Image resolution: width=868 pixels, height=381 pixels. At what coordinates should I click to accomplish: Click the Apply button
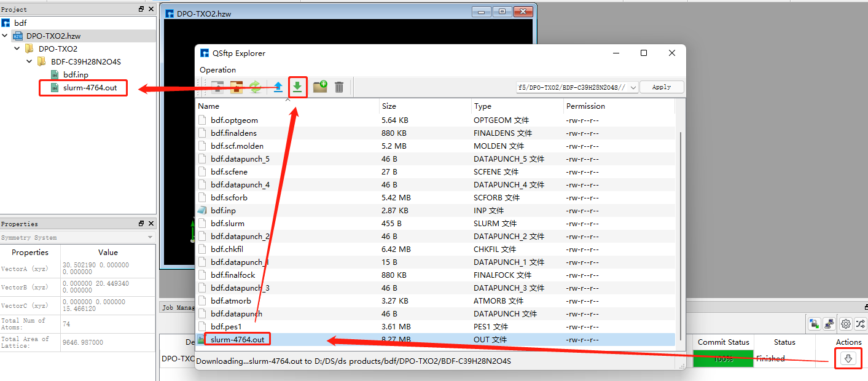click(x=662, y=87)
